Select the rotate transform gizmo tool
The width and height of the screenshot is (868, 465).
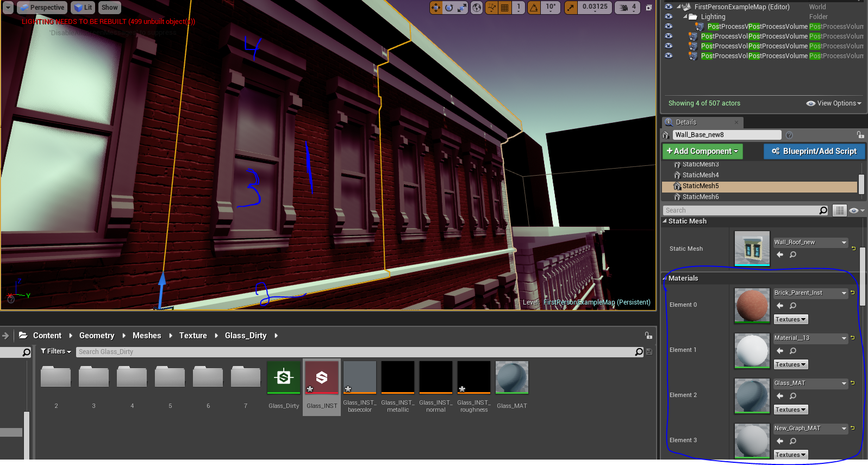[x=449, y=8]
